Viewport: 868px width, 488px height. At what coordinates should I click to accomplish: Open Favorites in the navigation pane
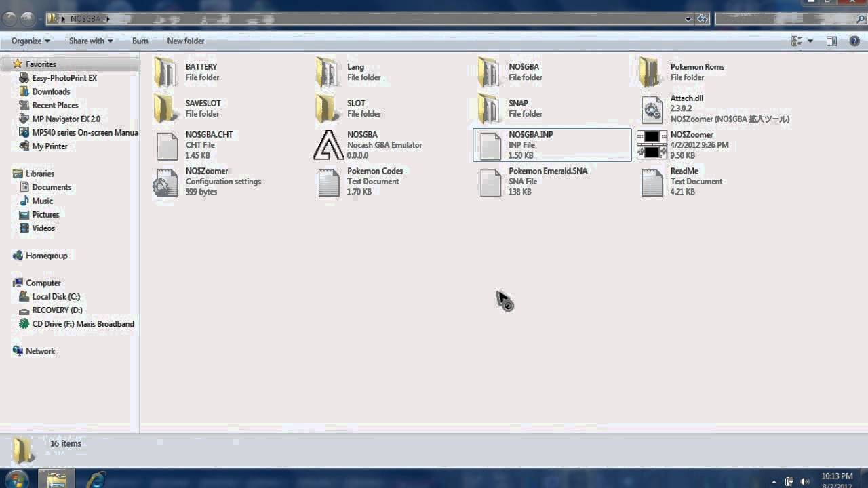pos(41,64)
